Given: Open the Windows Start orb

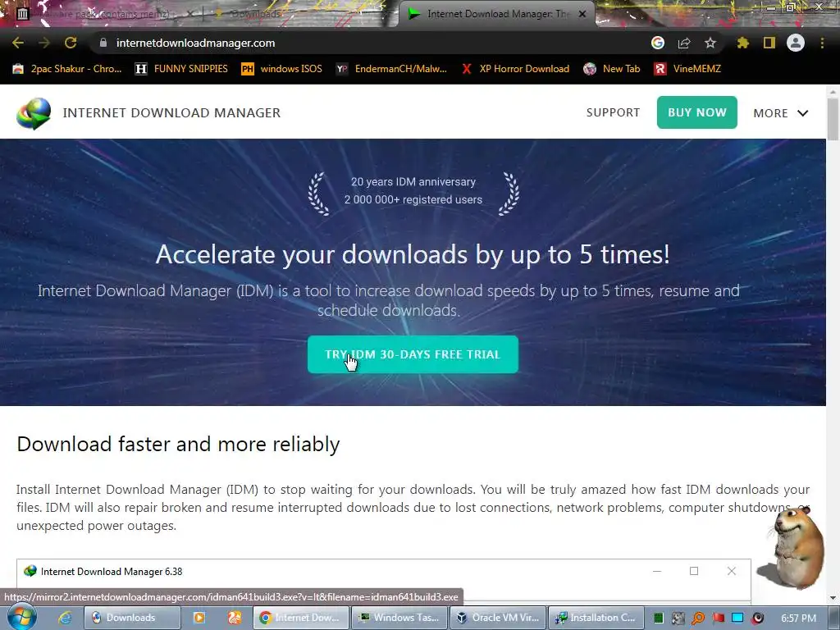Looking at the screenshot, I should [x=21, y=617].
